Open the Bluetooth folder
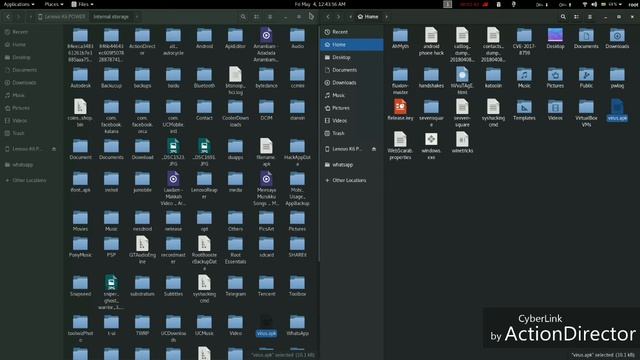Viewport: 640px width, 360px height. [204, 78]
